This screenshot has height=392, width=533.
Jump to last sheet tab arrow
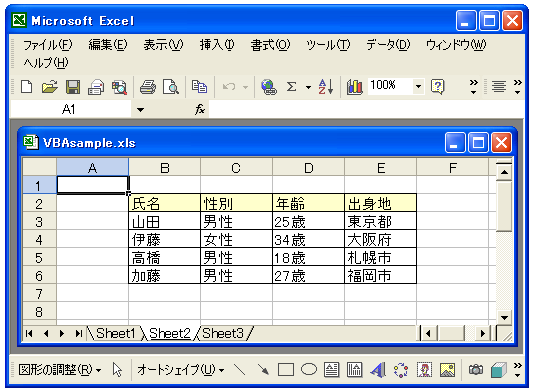click(79, 334)
